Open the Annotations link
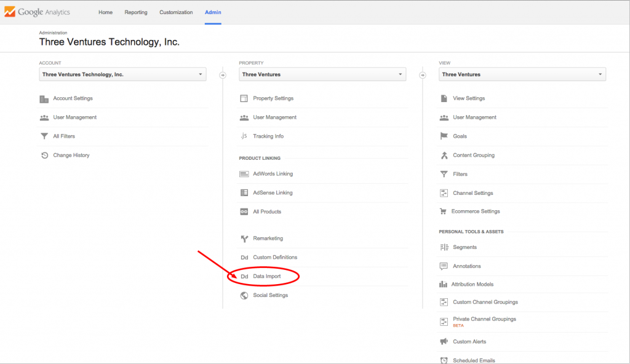630x364 pixels. (466, 266)
